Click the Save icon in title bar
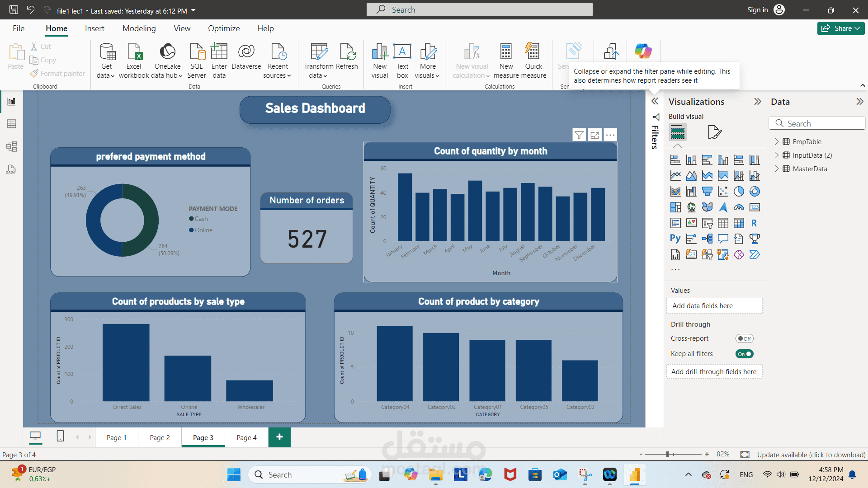Viewport: 868px width, 488px height. click(14, 10)
